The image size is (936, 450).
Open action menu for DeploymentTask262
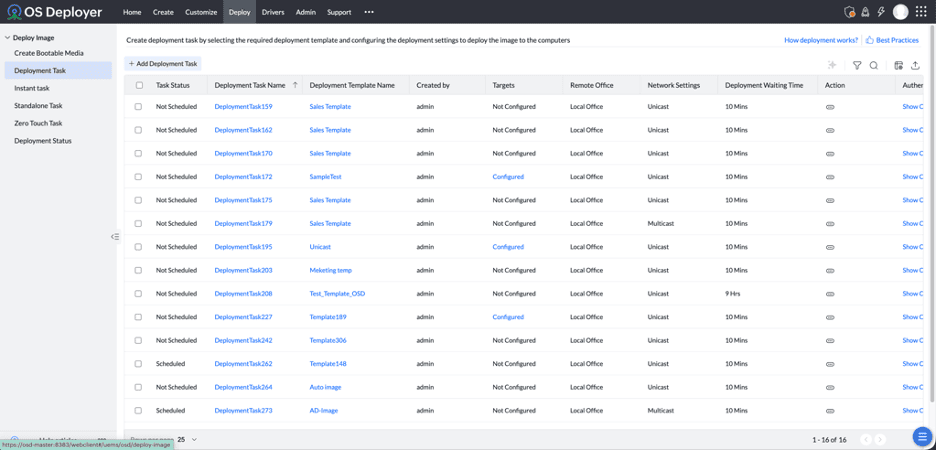pyautogui.click(x=830, y=364)
